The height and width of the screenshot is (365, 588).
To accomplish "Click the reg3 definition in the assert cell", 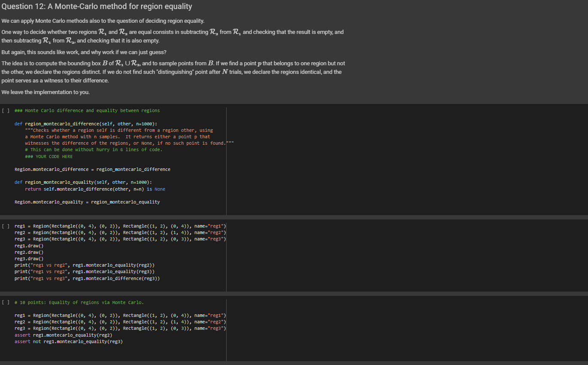I will (120, 328).
